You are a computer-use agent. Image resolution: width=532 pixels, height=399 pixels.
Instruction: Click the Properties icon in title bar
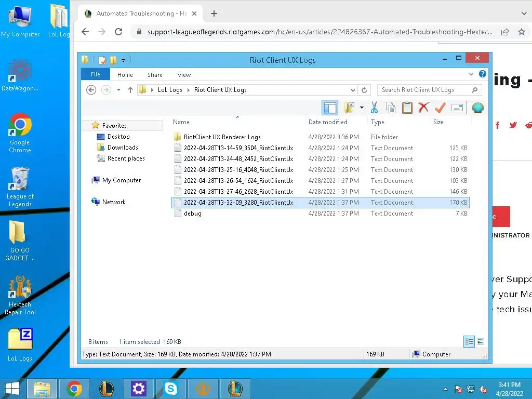(102, 60)
